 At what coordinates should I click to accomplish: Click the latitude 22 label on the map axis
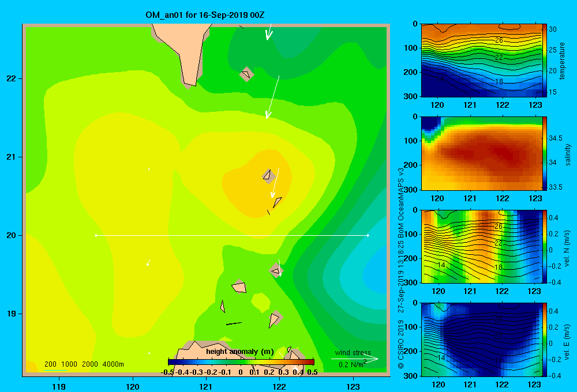12,79
